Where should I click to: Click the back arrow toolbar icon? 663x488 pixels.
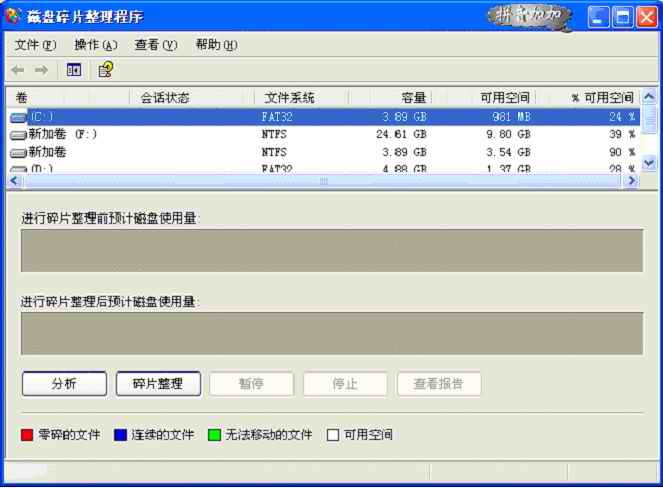coord(18,70)
